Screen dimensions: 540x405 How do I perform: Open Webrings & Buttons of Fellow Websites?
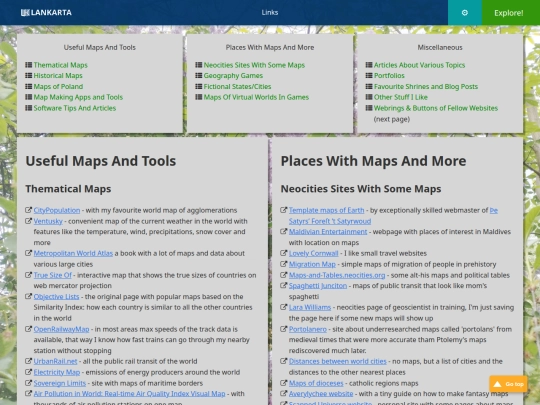pos(436,108)
